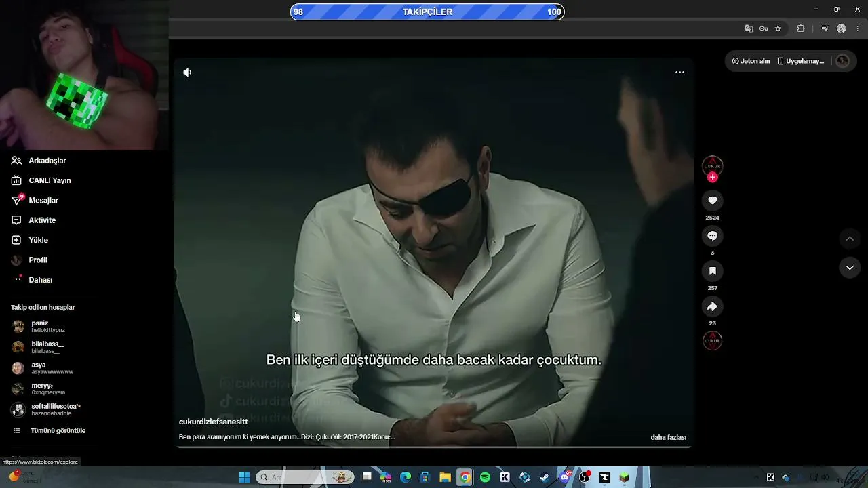
Task: Open the comments using the speech bubble
Action: [712, 236]
